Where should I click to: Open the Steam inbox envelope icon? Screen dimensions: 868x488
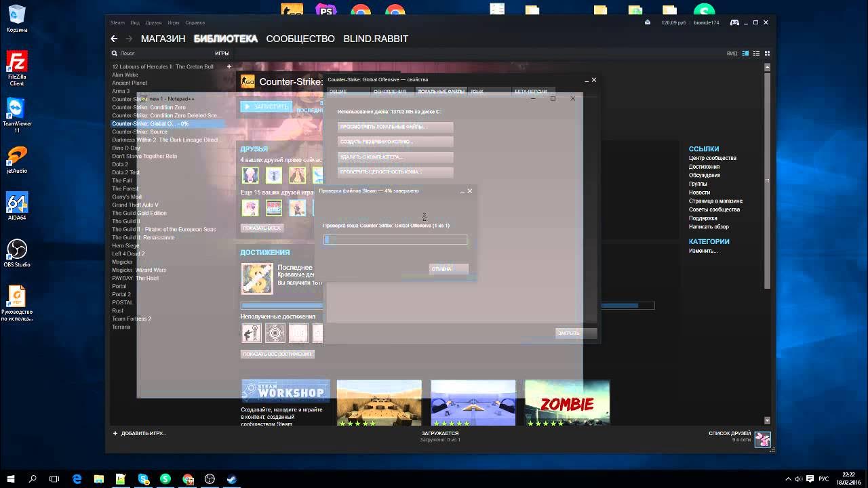[x=648, y=22]
